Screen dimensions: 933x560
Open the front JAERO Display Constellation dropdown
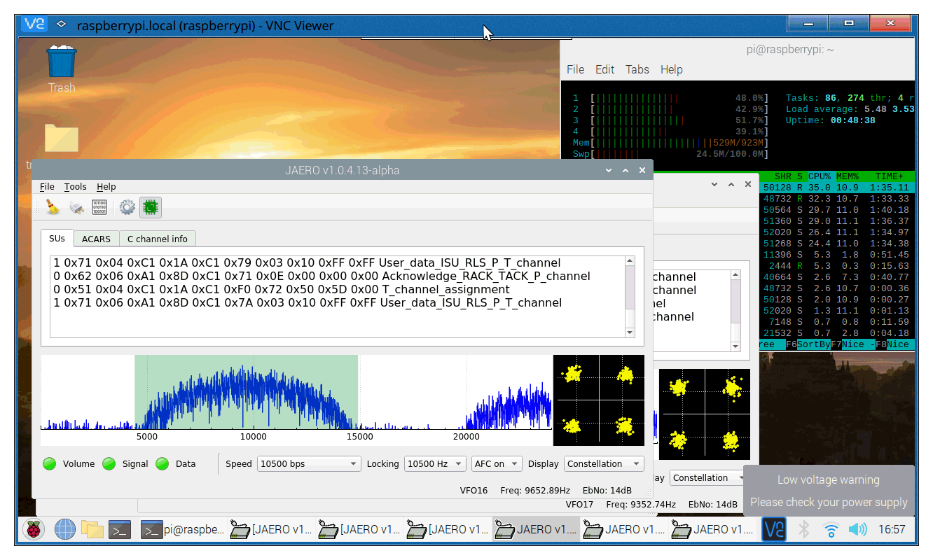(x=604, y=463)
